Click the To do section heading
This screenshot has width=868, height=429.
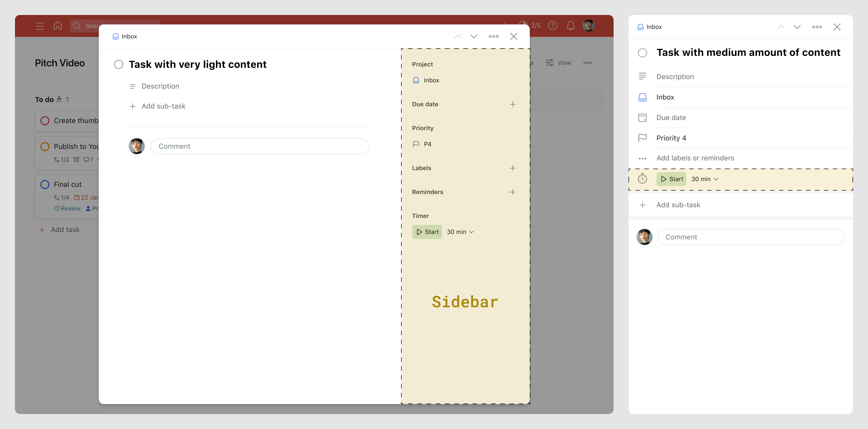tap(44, 100)
